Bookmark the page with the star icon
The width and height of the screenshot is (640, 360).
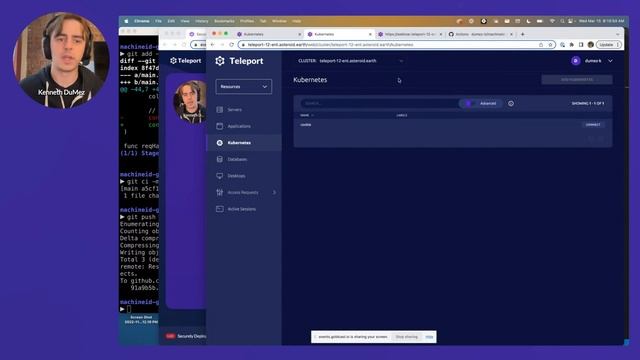click(x=550, y=44)
